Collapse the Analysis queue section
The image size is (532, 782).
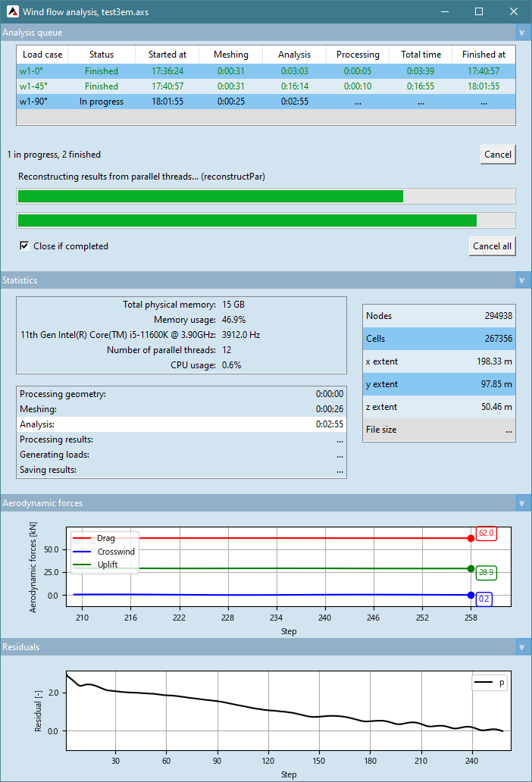pyautogui.click(x=521, y=33)
